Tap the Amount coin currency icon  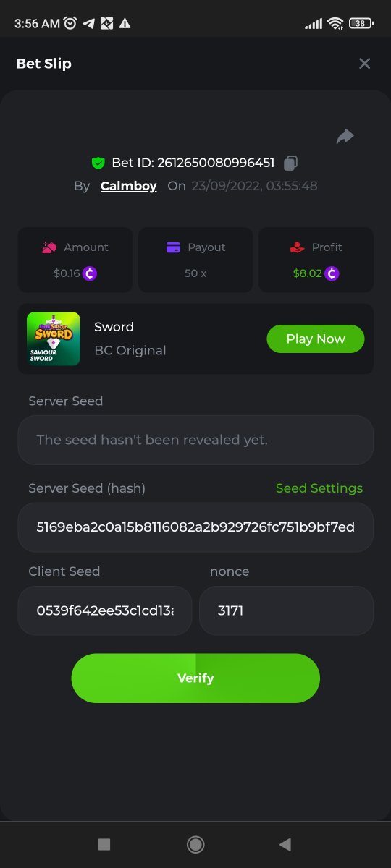tap(90, 273)
